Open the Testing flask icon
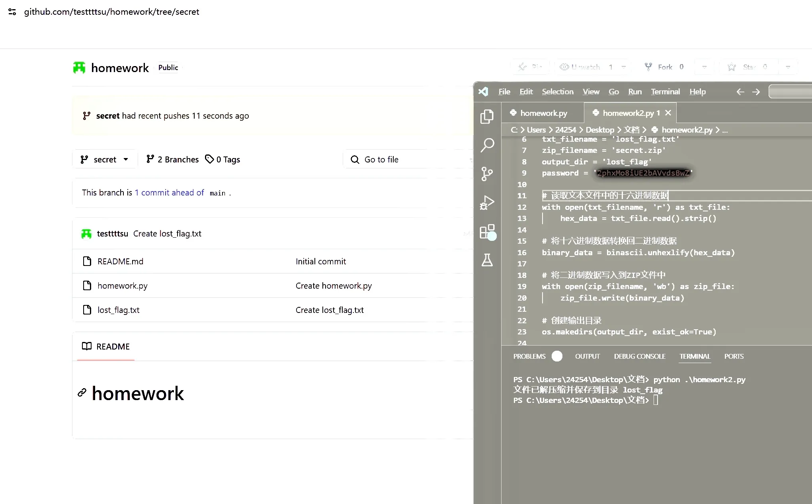The image size is (812, 504). pyautogui.click(x=487, y=260)
